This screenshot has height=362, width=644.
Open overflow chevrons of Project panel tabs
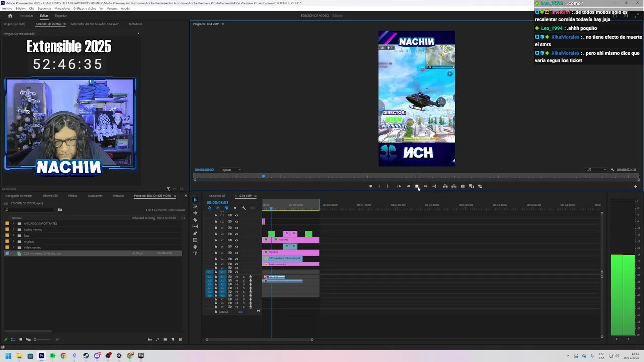click(x=186, y=196)
